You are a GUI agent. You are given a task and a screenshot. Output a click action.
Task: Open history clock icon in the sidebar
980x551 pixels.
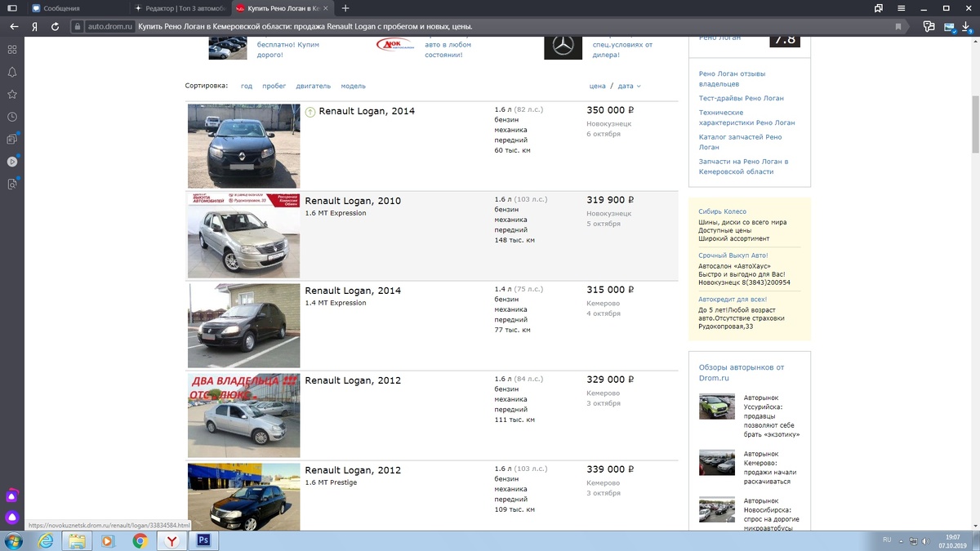[x=12, y=117]
